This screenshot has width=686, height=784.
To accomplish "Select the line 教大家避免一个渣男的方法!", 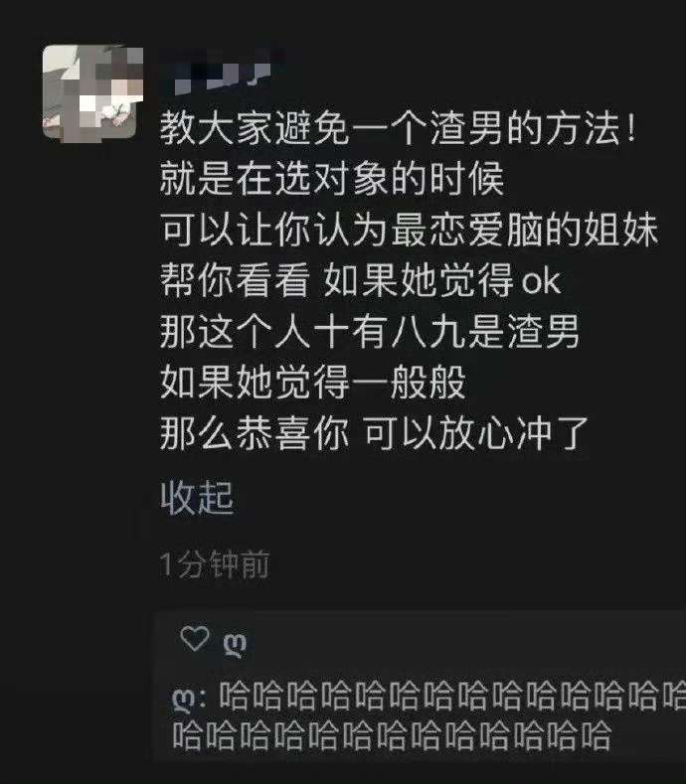I will [399, 128].
